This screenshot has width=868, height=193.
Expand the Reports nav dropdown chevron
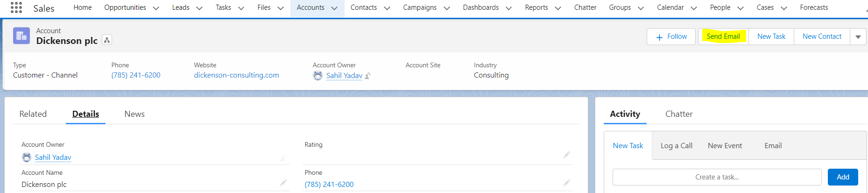(558, 8)
